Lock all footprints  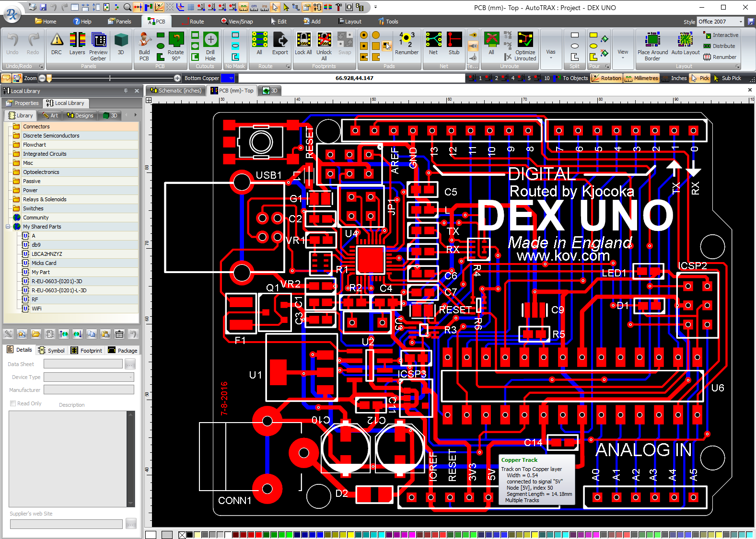(303, 44)
